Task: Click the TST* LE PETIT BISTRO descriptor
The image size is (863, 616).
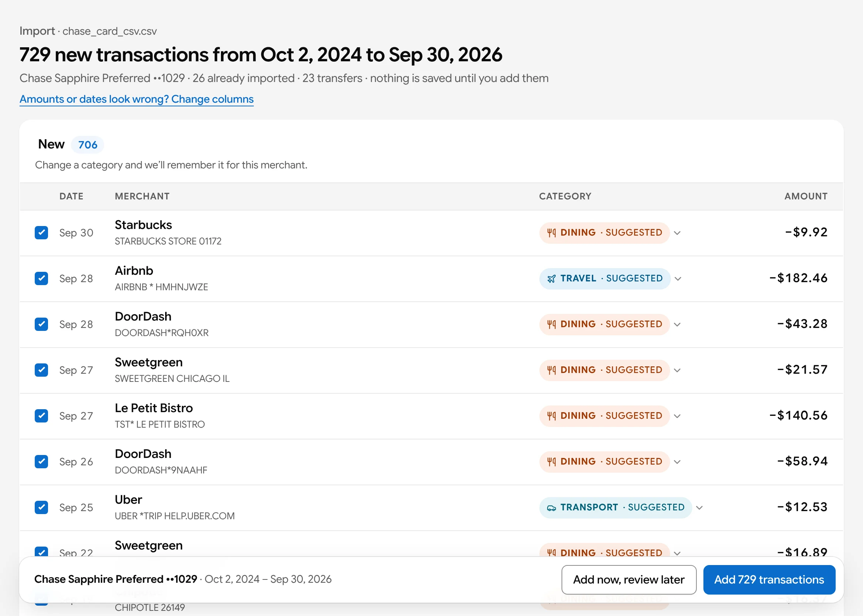Action: [x=160, y=424]
